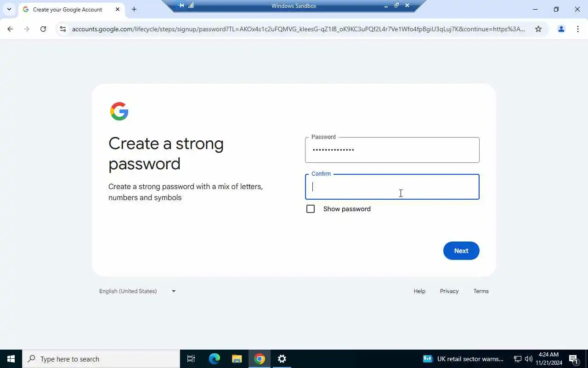View site information icon in address bar
Image resolution: width=588 pixels, height=368 pixels.
[x=63, y=29]
